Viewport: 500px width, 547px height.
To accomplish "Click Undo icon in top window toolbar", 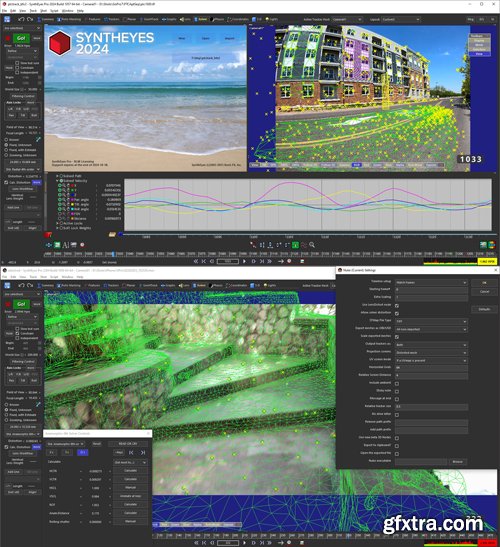I will tap(22, 20).
